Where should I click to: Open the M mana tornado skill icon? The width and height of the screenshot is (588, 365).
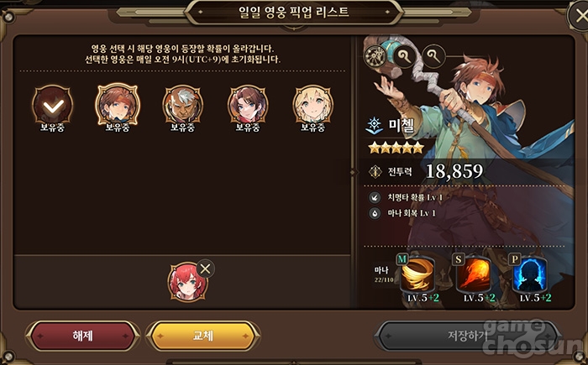pyautogui.click(x=417, y=275)
